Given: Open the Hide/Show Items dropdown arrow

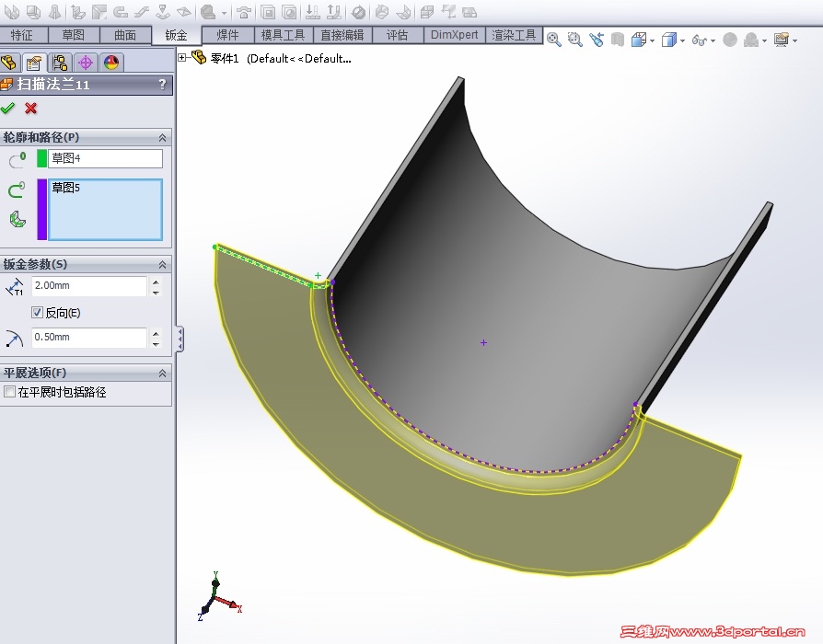Looking at the screenshot, I should [713, 40].
